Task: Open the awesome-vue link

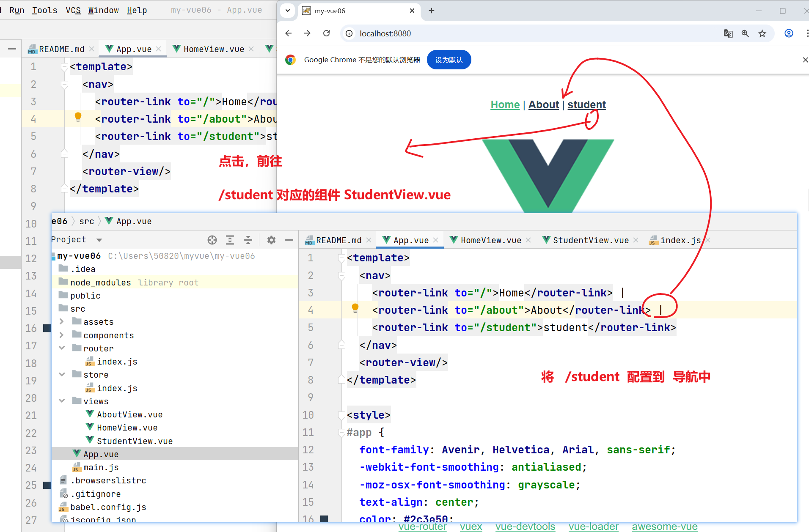Action: pyautogui.click(x=664, y=527)
